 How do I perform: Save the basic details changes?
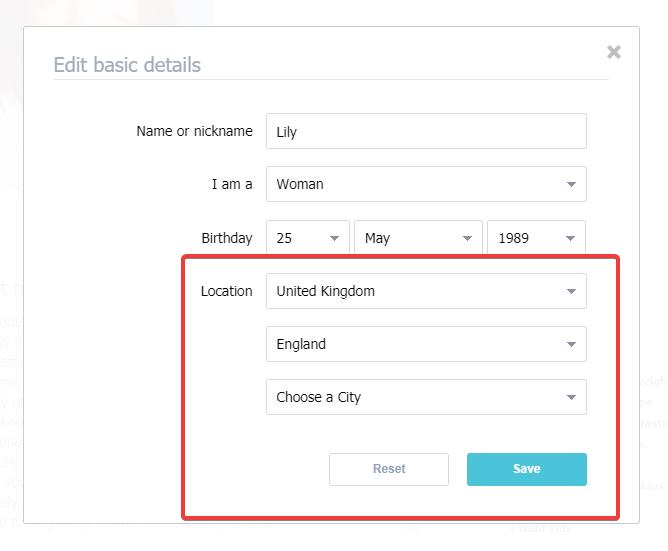[526, 469]
